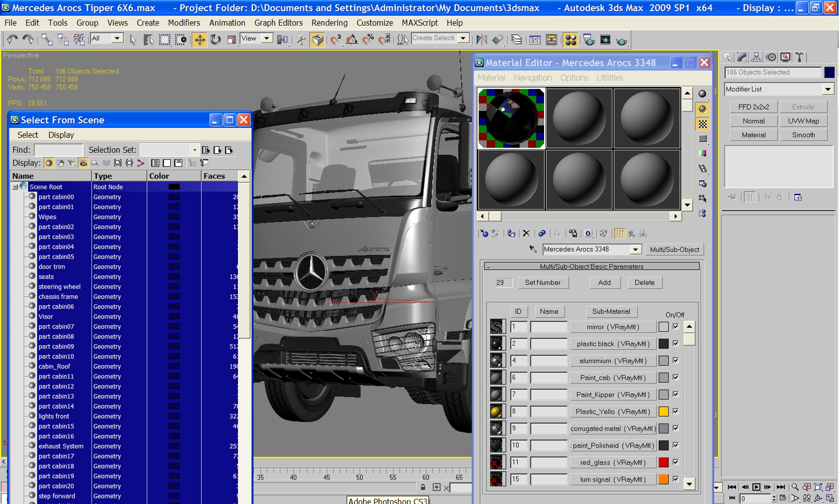Toggle Display Lights filter in Select From Scene
Image resolution: width=839 pixels, height=504 pixels.
click(x=71, y=163)
